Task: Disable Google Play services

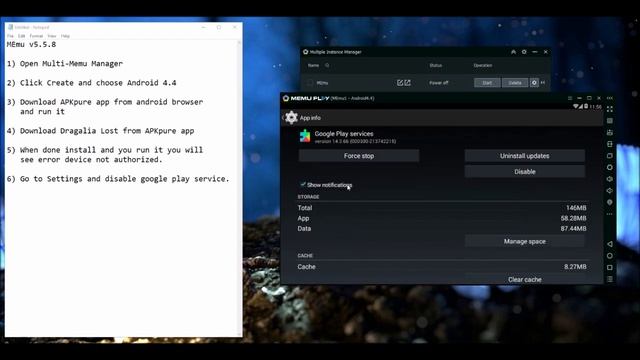Action: tap(524, 172)
